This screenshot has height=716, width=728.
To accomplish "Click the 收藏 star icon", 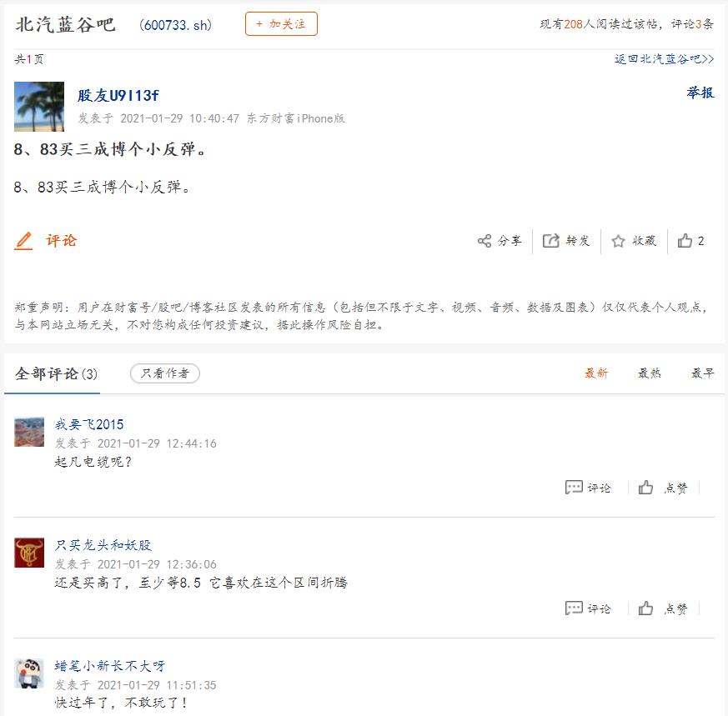I will pos(618,241).
